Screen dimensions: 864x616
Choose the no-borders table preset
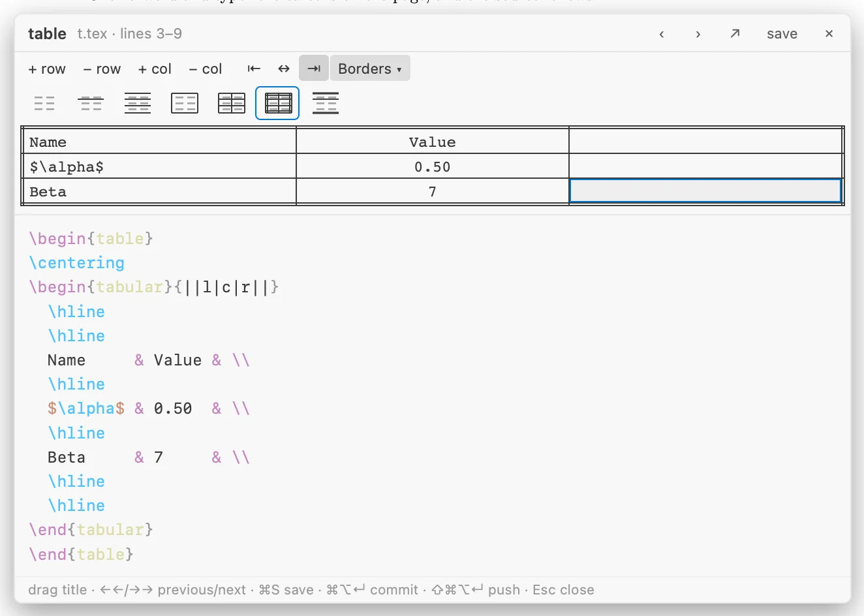coord(44,103)
